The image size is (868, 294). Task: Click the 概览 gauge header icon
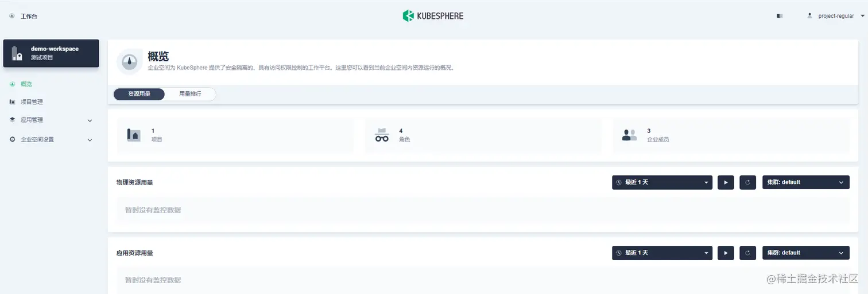130,61
